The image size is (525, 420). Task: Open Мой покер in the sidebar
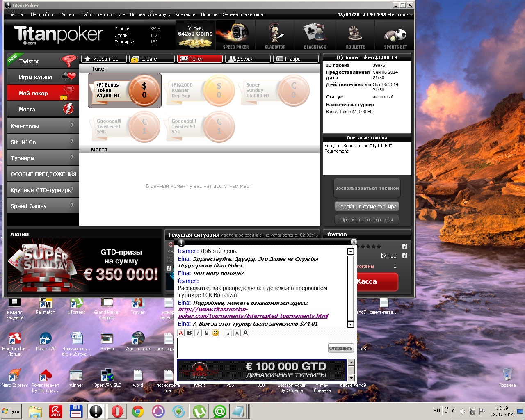click(43, 93)
